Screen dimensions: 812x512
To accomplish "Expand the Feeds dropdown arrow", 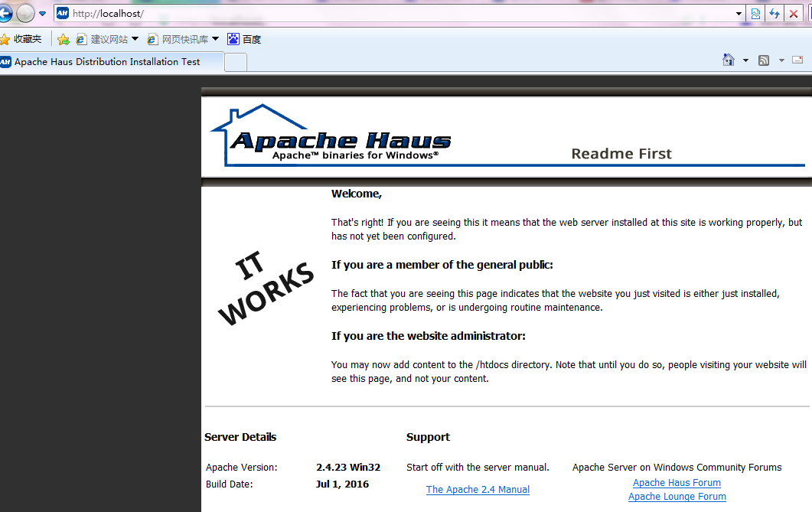I will coord(781,60).
